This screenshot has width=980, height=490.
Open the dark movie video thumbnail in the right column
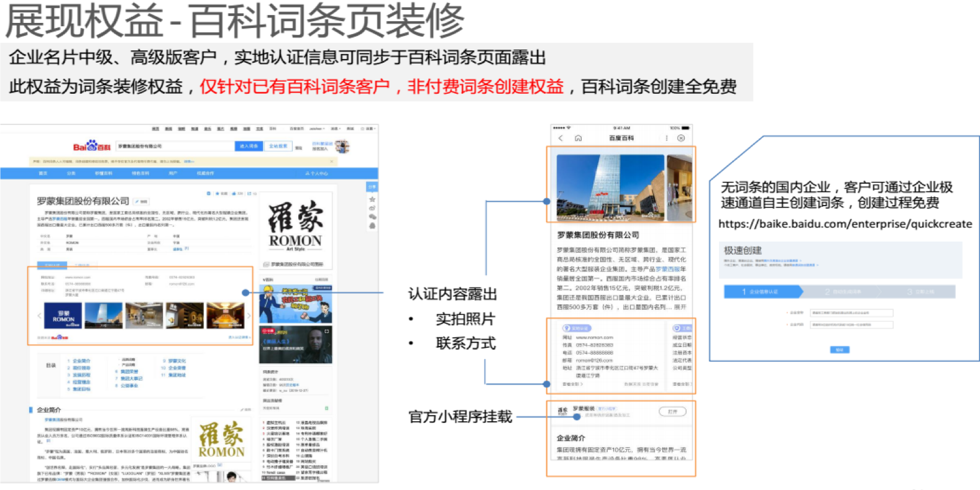point(295,345)
